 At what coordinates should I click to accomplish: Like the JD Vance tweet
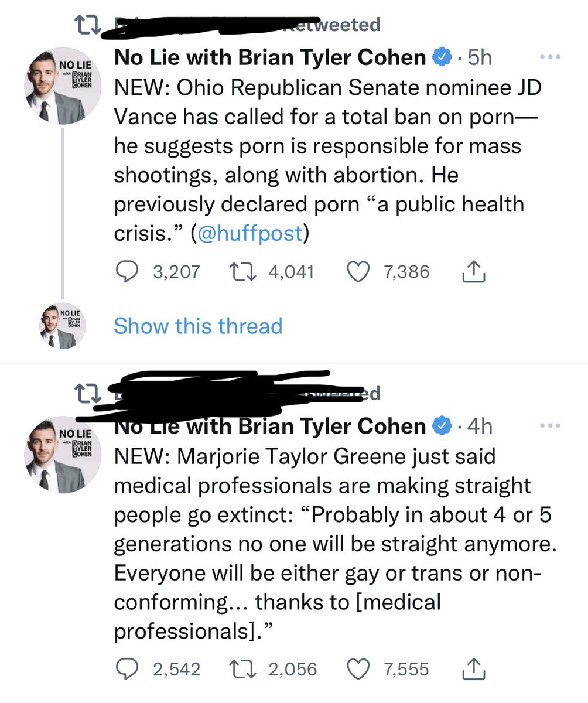tap(357, 272)
